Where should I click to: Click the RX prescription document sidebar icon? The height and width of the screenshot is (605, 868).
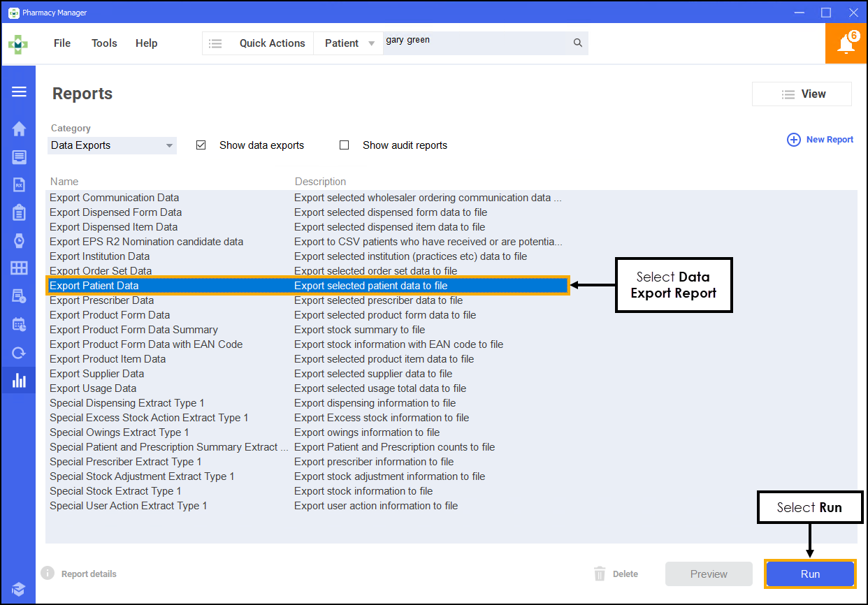pos(19,184)
